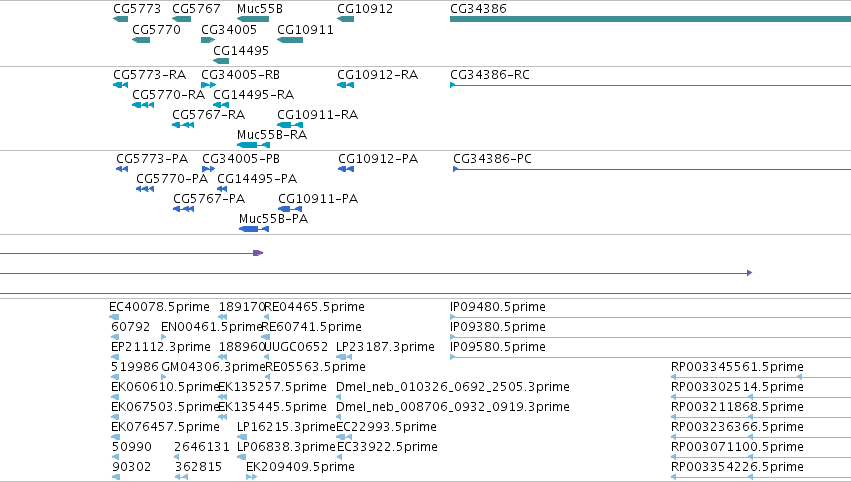Click protein CG10911-PA
The width and height of the screenshot is (851, 482).
(318, 199)
